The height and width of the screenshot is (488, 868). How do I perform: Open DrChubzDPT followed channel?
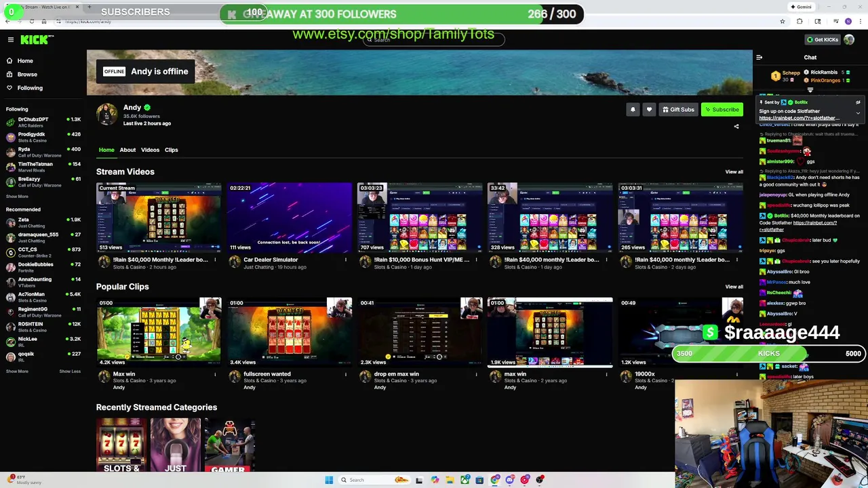(43, 122)
